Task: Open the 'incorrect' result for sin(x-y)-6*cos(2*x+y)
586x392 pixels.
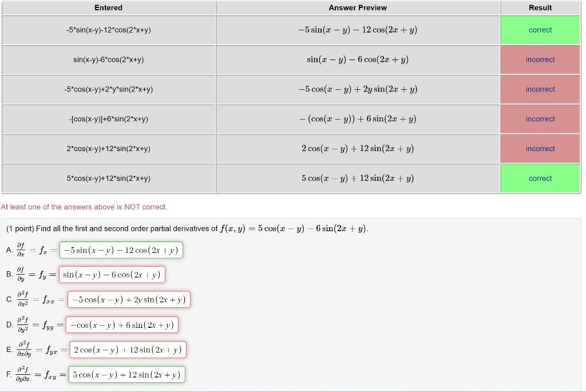Action: (540, 60)
